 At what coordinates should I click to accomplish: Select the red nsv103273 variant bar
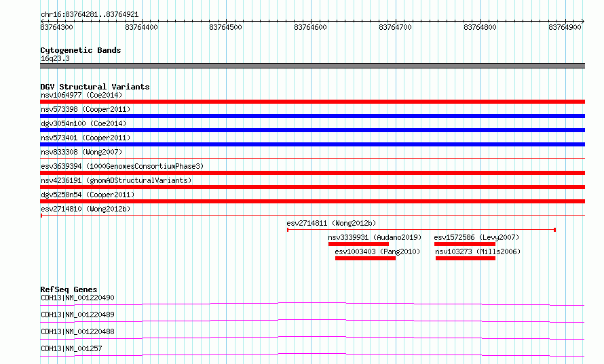[466, 258]
